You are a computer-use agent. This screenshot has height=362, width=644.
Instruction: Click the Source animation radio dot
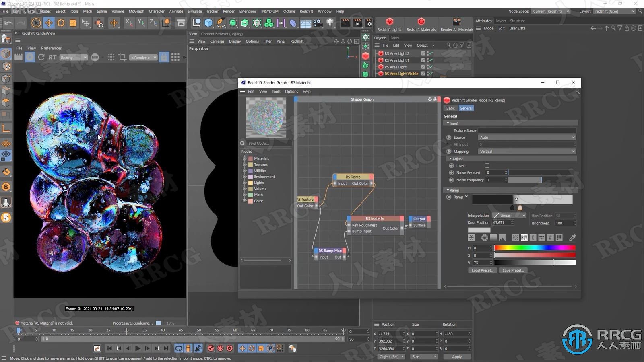coord(449,138)
